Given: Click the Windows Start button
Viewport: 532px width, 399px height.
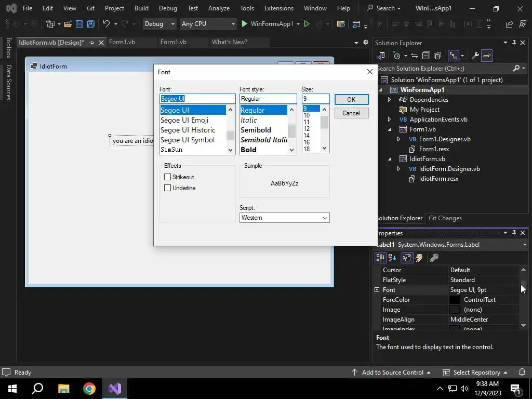Looking at the screenshot, I should click(x=12, y=389).
